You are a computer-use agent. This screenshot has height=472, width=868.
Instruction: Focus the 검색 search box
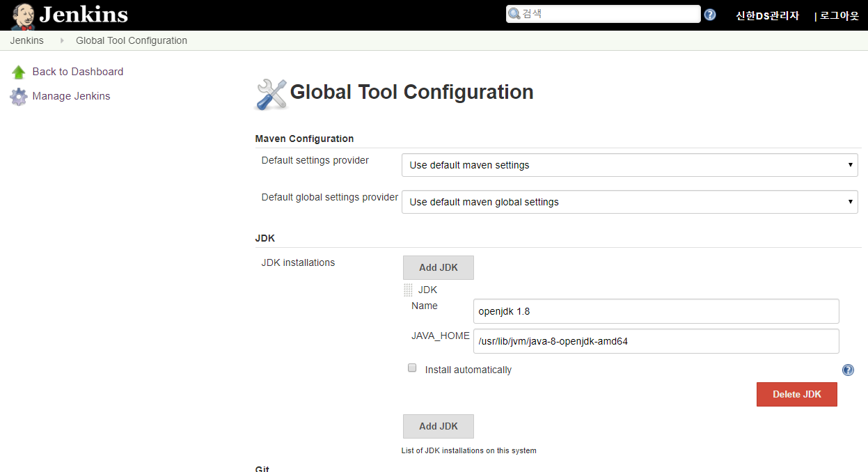point(603,14)
